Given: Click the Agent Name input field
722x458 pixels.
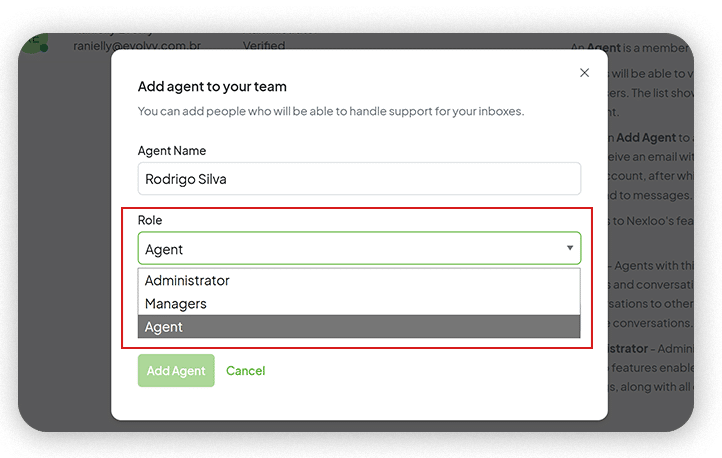Looking at the screenshot, I should (359, 179).
